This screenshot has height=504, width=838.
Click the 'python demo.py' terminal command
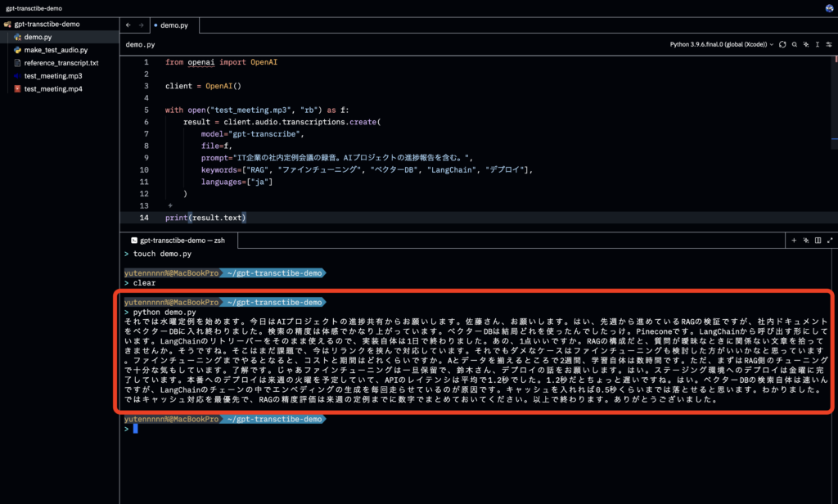click(x=164, y=312)
